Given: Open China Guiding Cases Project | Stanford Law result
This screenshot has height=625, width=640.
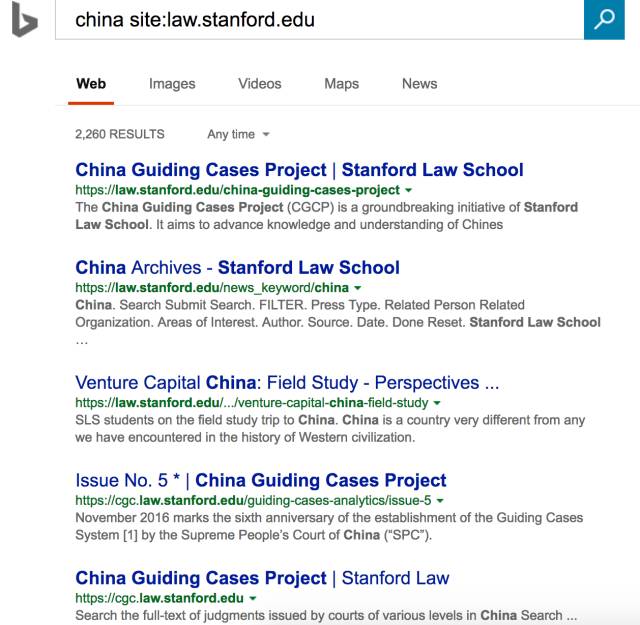Looking at the screenshot, I should (x=262, y=578).
